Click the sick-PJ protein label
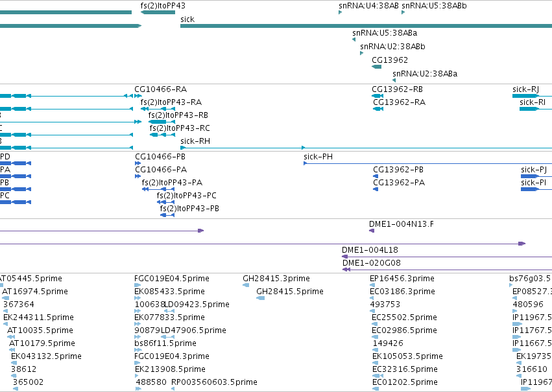 click(534, 170)
